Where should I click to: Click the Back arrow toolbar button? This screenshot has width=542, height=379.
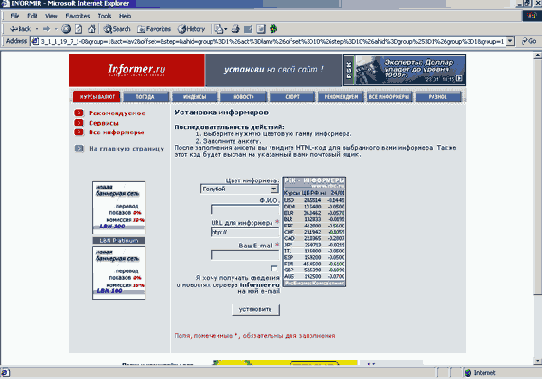(x=21, y=29)
